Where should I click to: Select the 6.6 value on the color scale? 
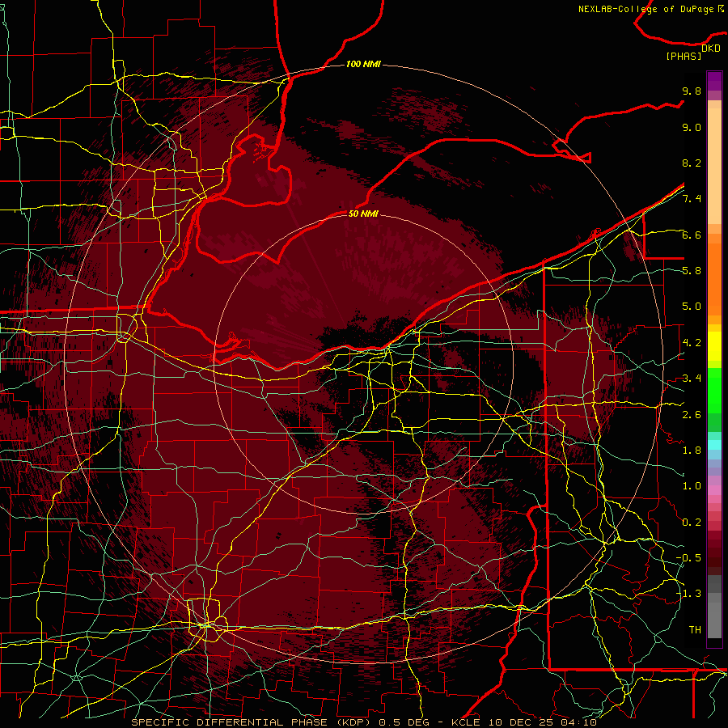692,235
